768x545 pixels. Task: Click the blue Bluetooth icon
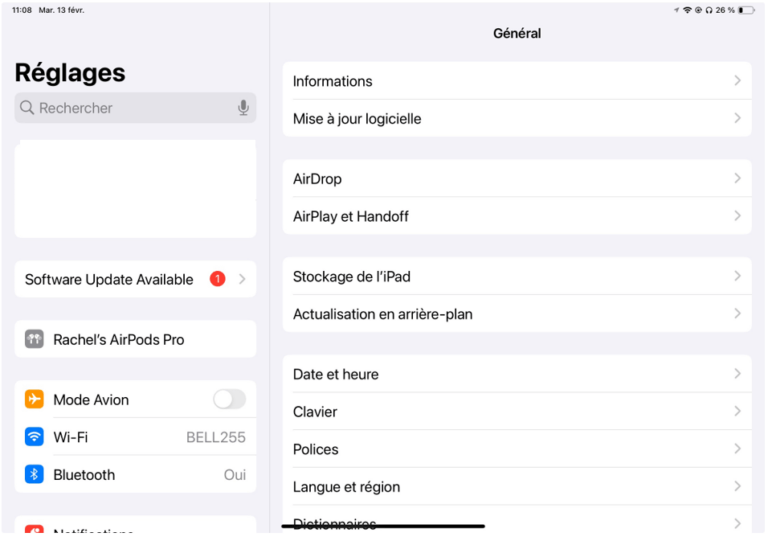34,474
